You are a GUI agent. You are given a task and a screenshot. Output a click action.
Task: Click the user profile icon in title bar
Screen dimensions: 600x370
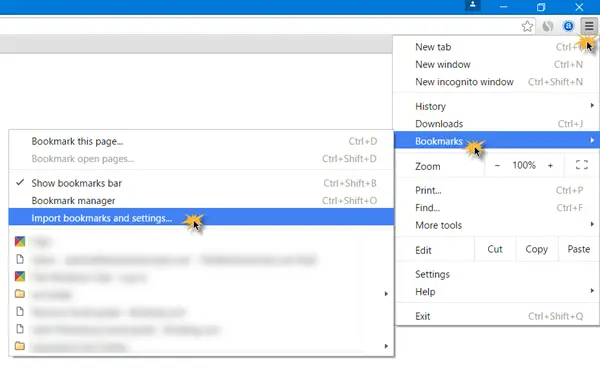[x=473, y=5]
